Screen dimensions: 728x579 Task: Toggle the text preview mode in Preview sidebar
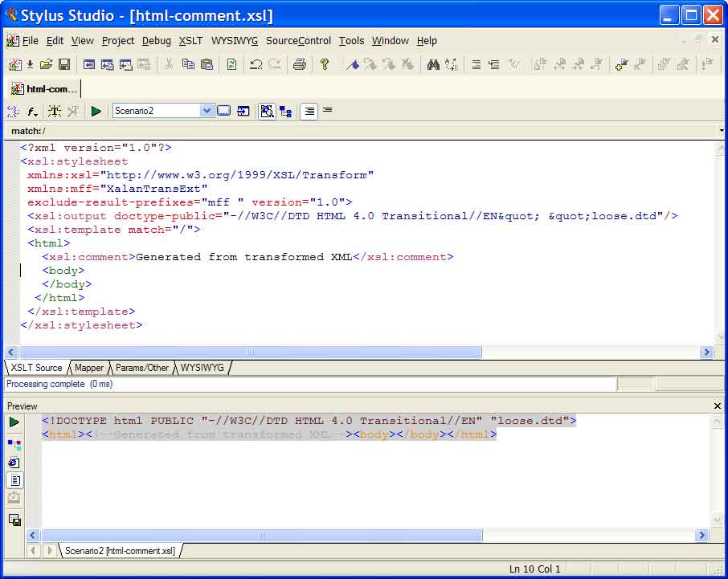coord(14,481)
